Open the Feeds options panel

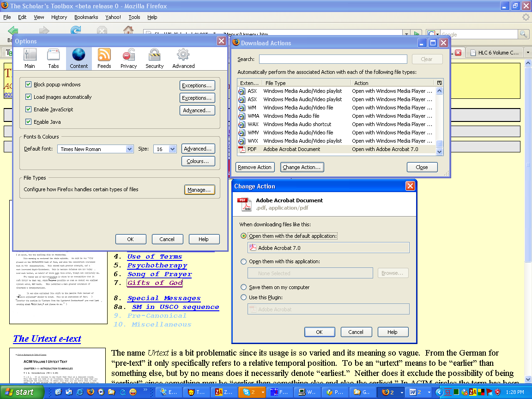tap(104, 59)
